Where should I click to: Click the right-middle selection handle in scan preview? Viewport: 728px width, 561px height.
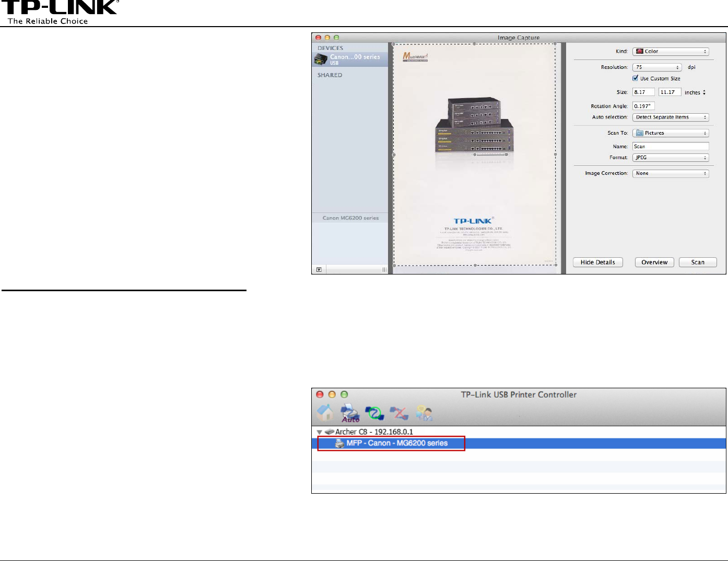[x=555, y=154]
